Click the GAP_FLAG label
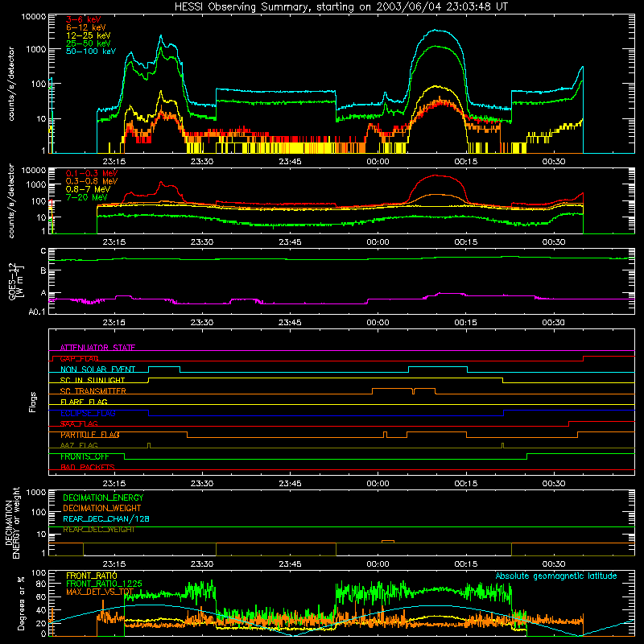This screenshot has width=644, height=644. tap(79, 358)
